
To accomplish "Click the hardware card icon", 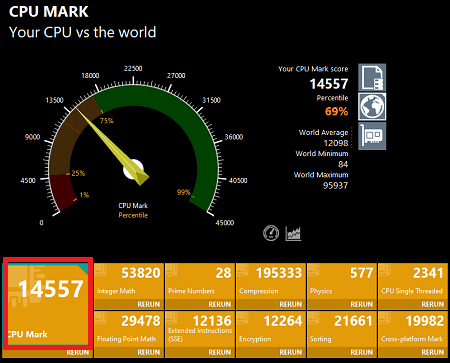I will coord(372,136).
